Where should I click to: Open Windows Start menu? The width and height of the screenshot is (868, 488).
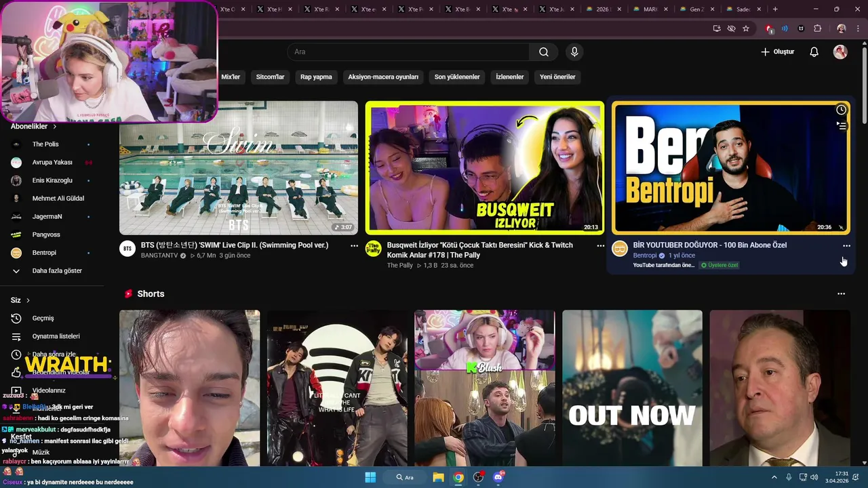point(370,477)
